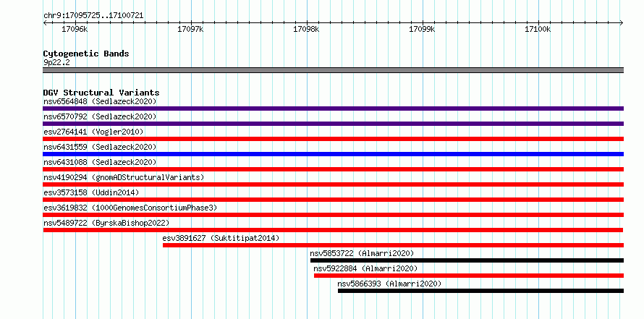Select the red bar under esv2764141

(333, 139)
